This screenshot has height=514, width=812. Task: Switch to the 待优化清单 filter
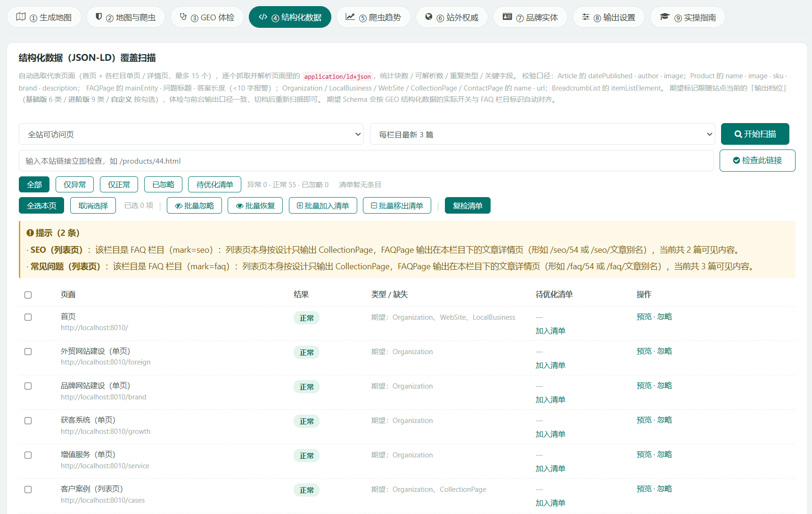214,184
